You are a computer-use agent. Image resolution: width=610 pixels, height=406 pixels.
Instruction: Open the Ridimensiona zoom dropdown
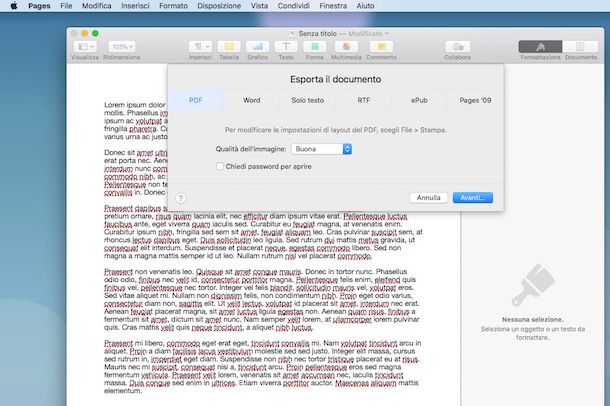[x=122, y=47]
